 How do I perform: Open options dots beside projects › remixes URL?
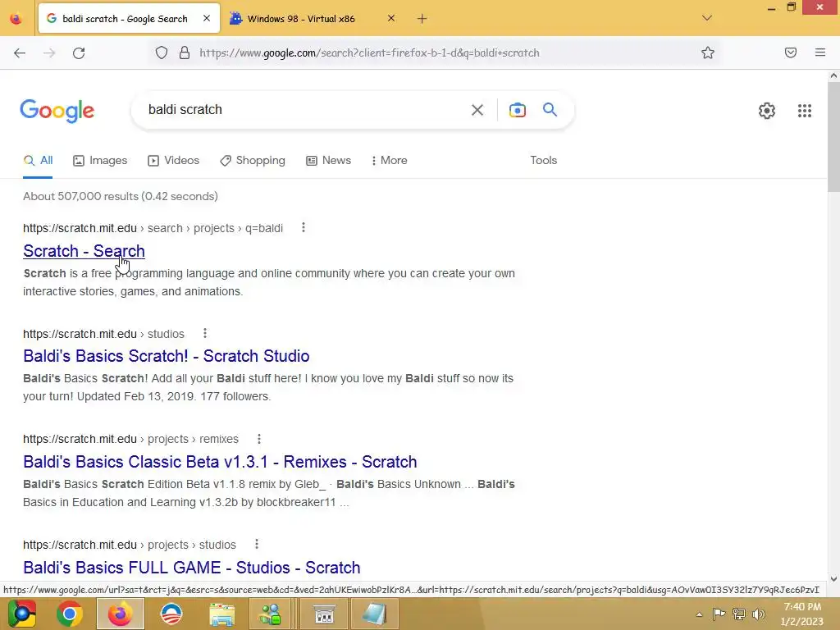(258, 439)
